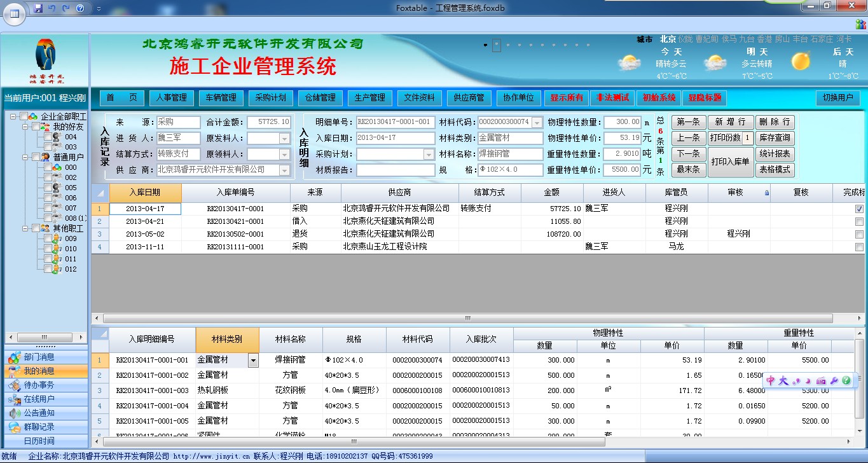Open the 车辆管理 menu tab
This screenshot has width=868, height=463.
point(220,98)
